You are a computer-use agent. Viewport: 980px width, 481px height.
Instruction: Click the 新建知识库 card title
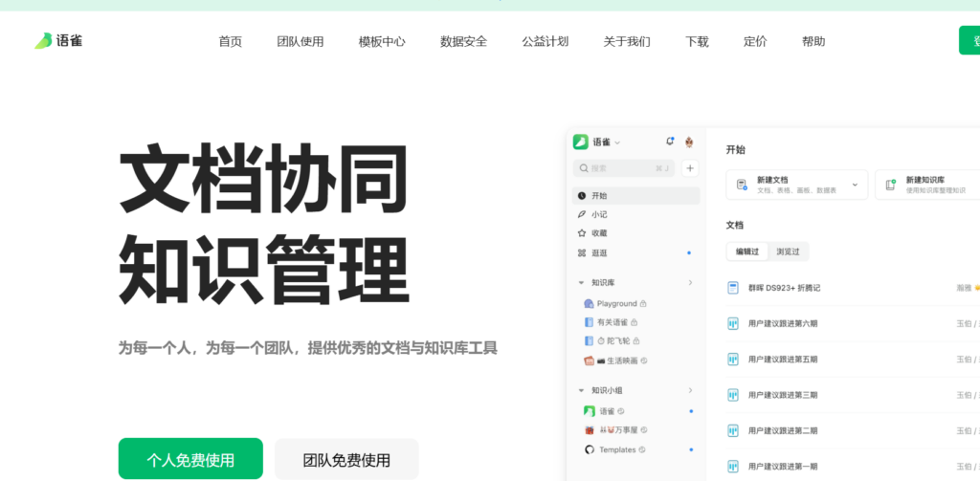925,180
